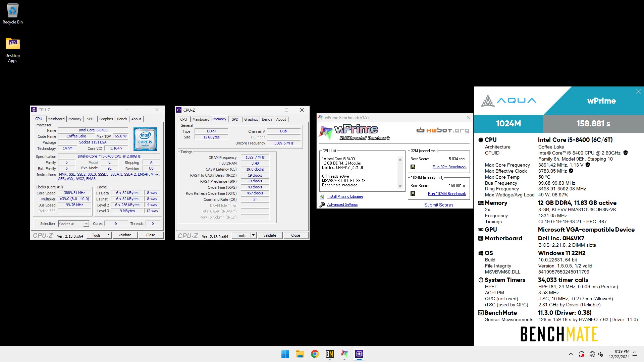644x362 pixels.
Task: Open the Bench tab in left CPU-Z window
Action: [x=122, y=119]
